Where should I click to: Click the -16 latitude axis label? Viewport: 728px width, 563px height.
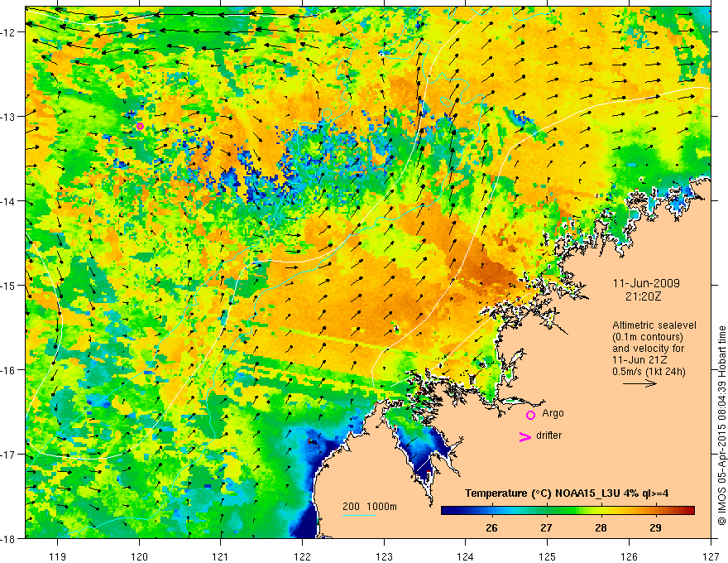[7, 370]
